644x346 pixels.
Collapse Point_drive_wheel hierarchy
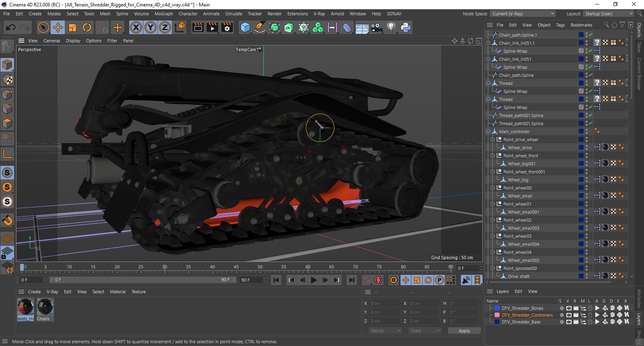492,140
